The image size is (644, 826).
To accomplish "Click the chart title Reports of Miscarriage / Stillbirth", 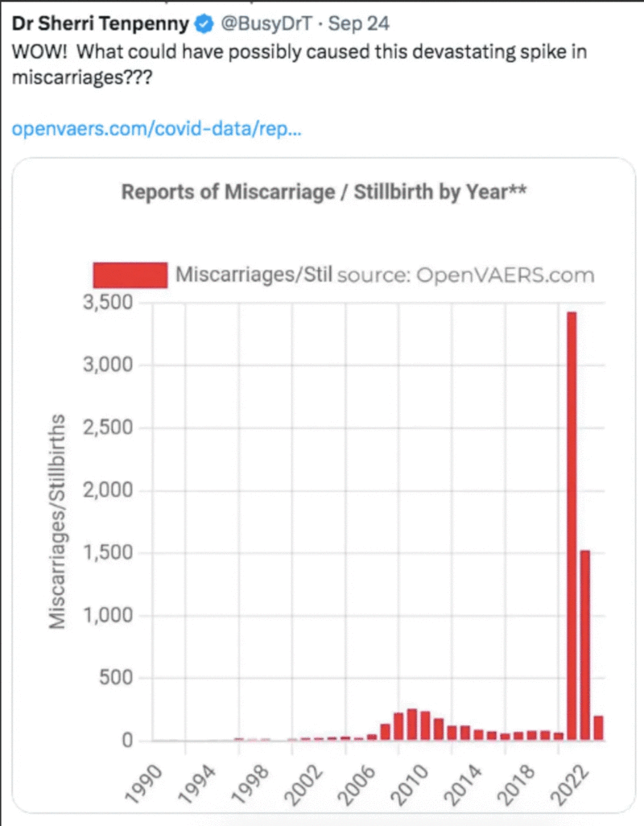I will click(x=324, y=192).
